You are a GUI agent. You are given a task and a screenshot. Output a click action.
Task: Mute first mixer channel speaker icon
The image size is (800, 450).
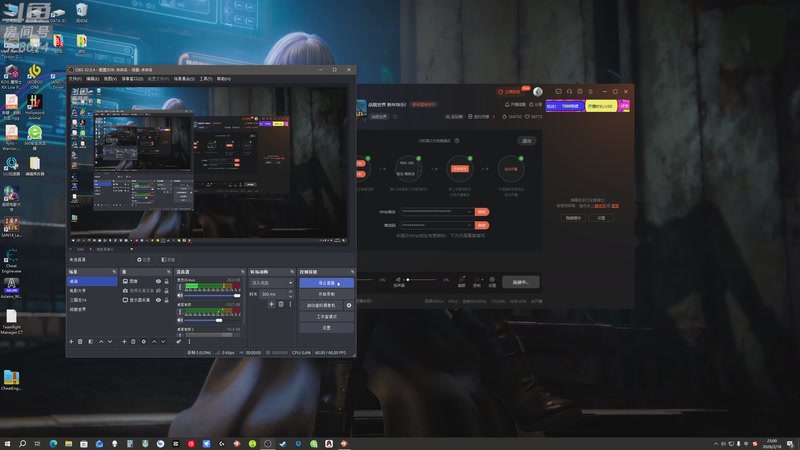click(180, 295)
